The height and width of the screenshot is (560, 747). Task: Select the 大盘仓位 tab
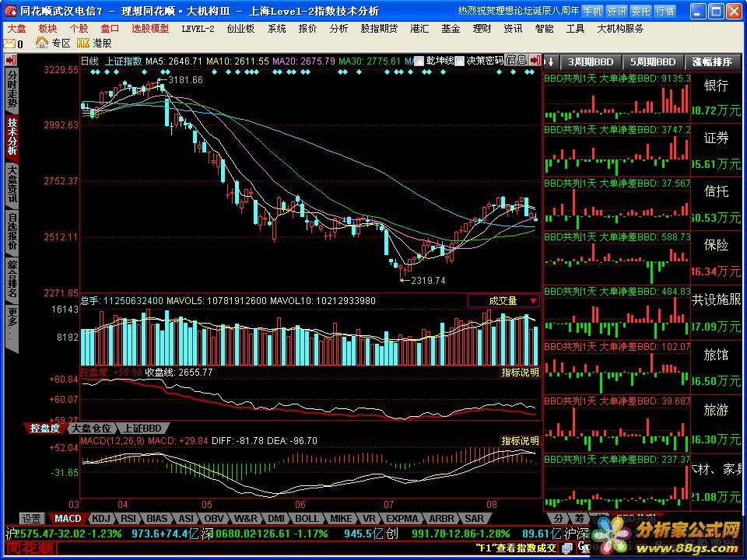pos(90,428)
